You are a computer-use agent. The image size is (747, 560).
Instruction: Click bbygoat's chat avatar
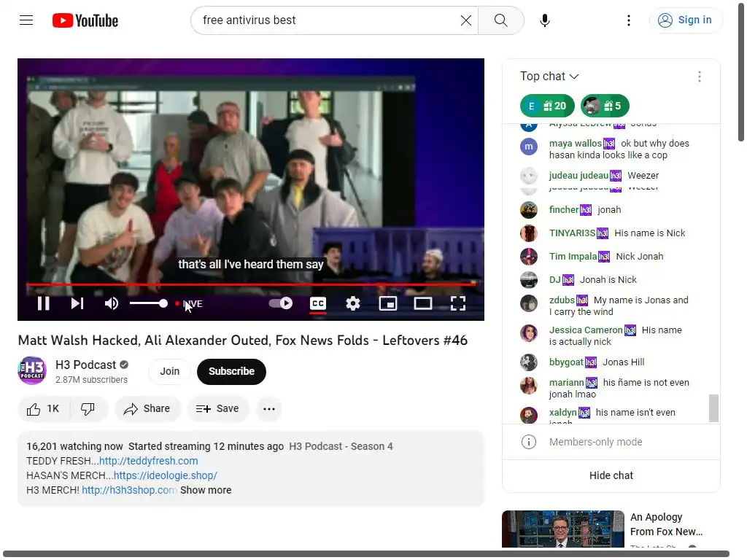[529, 362]
